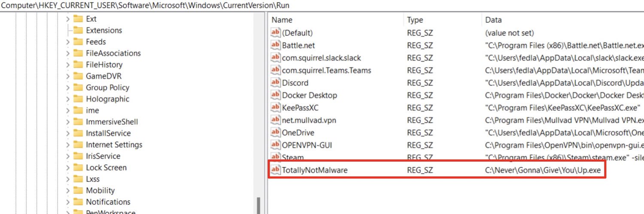Viewport: 644px width, 214px height.
Task: Click the REG_SZ type of TotallyNotMalware
Action: point(420,170)
